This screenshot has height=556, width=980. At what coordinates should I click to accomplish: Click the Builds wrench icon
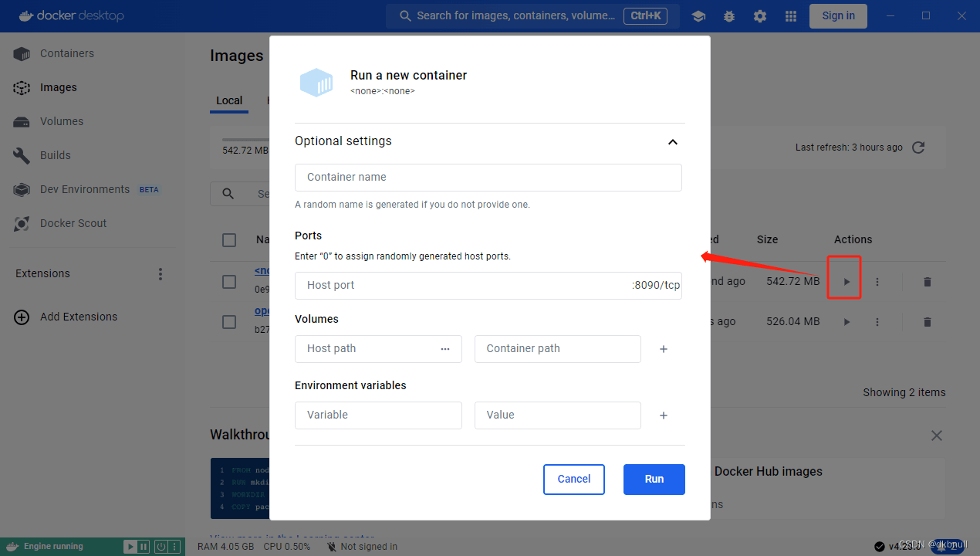click(x=22, y=155)
